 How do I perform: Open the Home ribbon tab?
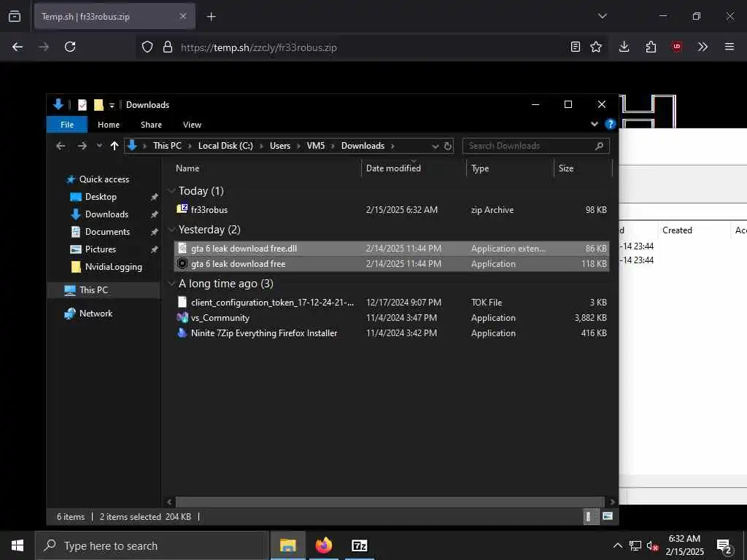pos(109,125)
